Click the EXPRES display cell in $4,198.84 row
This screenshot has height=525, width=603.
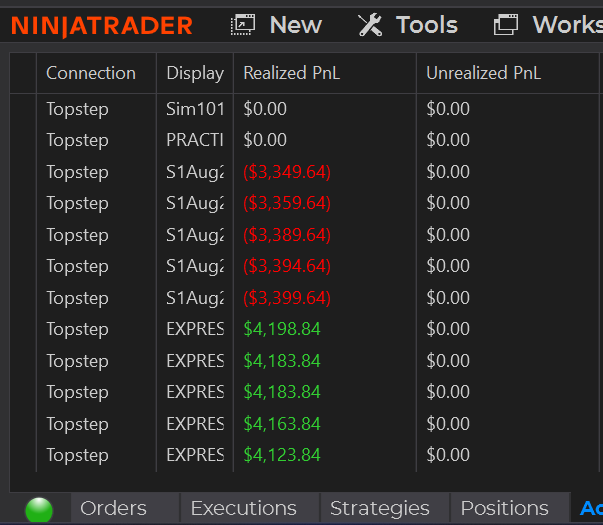[195, 329]
